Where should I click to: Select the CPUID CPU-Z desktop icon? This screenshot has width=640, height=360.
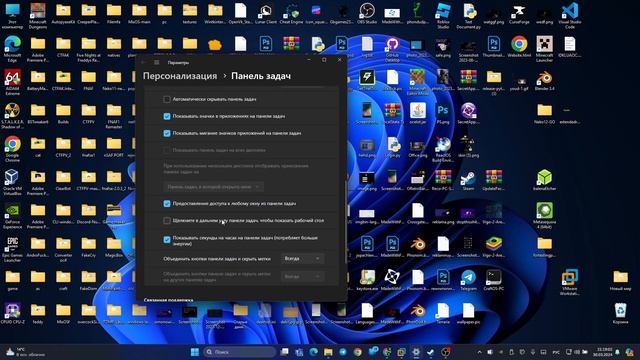(x=12, y=313)
